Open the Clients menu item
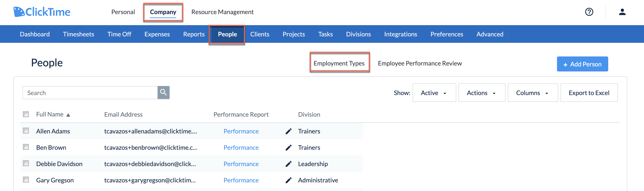 coord(260,34)
